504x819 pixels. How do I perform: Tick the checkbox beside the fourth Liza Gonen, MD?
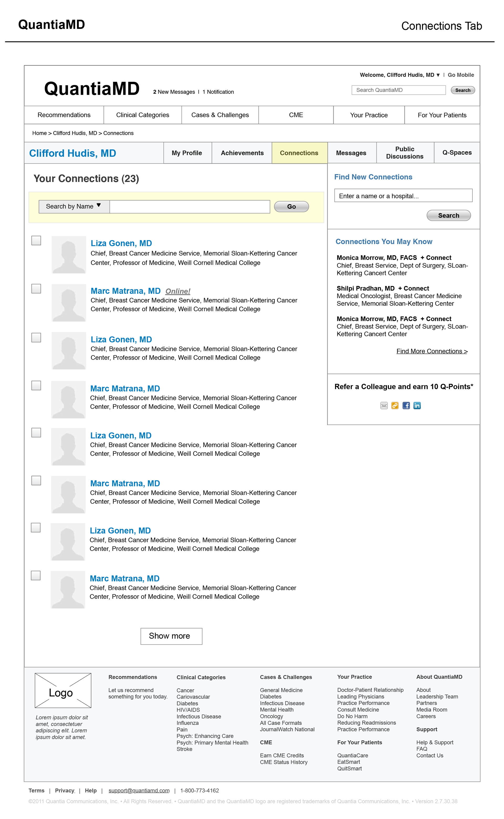tap(36, 527)
